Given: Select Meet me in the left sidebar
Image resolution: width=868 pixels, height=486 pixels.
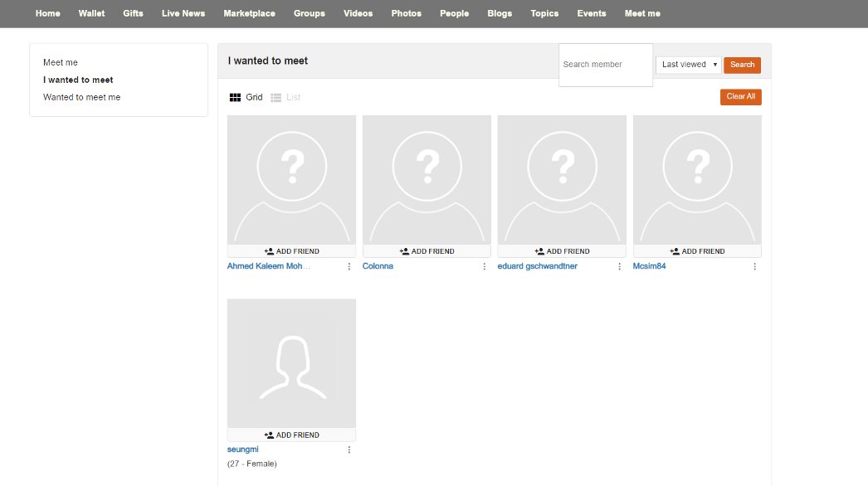Looking at the screenshot, I should [x=61, y=62].
